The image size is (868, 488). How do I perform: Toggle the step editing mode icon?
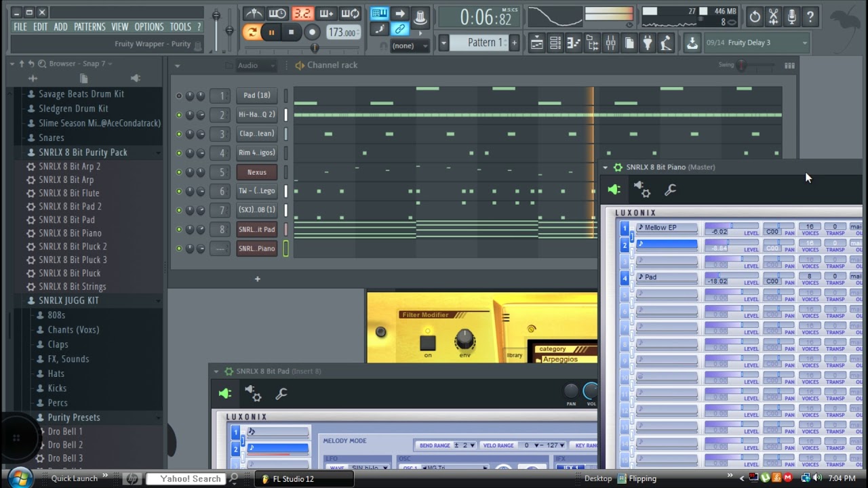point(379,29)
